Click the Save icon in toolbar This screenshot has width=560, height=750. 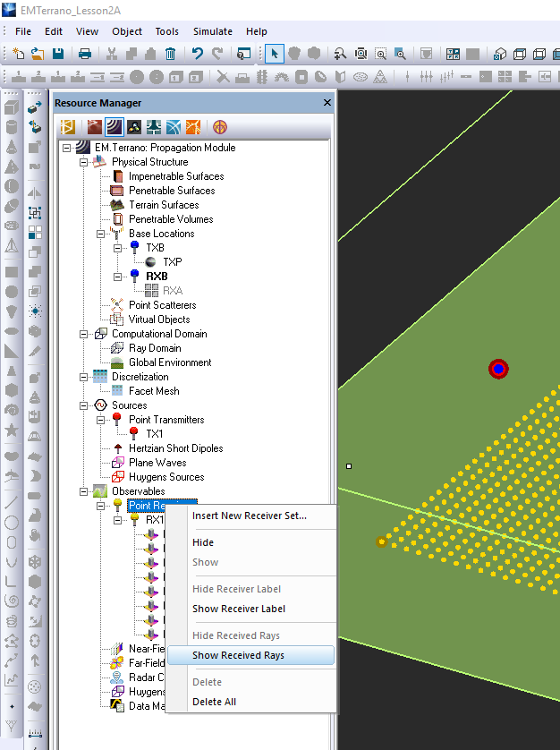point(58,54)
